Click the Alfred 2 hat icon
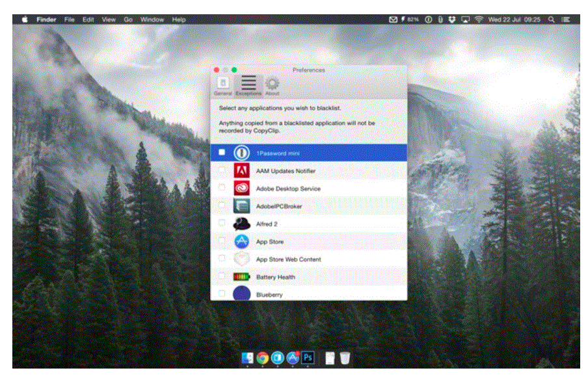 point(241,224)
